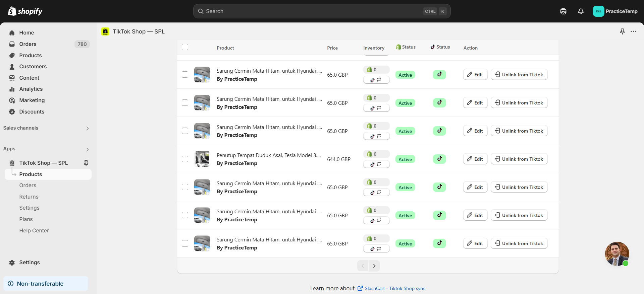
Task: Click the Content icon in the sidebar
Action: click(12, 78)
